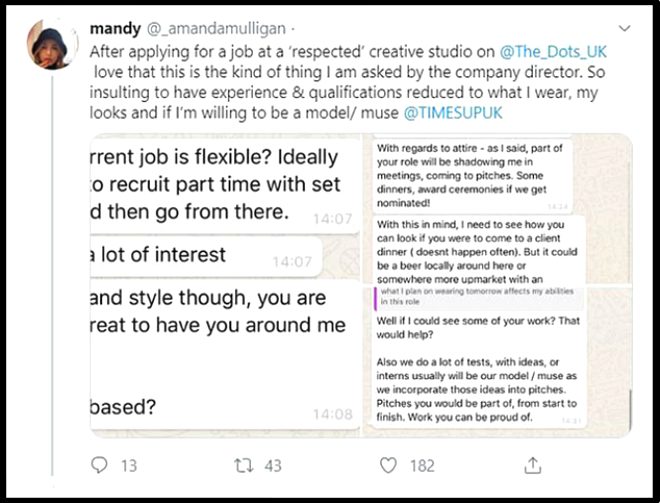
Task: Click the reply speech bubble icon
Action: pyautogui.click(x=100, y=465)
